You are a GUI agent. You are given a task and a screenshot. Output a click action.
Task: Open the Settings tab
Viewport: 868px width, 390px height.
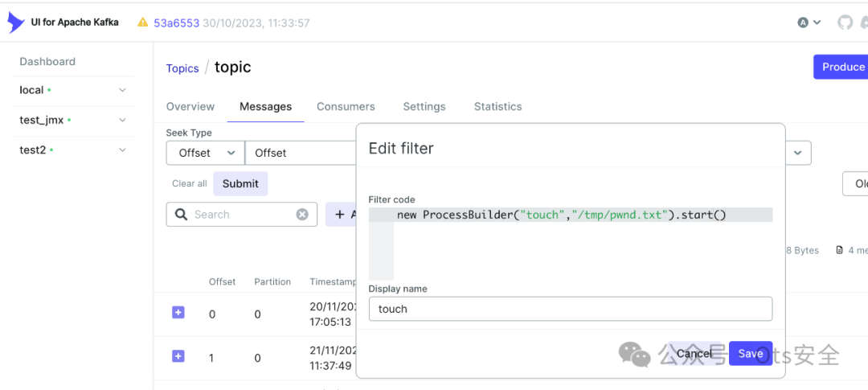pos(424,106)
